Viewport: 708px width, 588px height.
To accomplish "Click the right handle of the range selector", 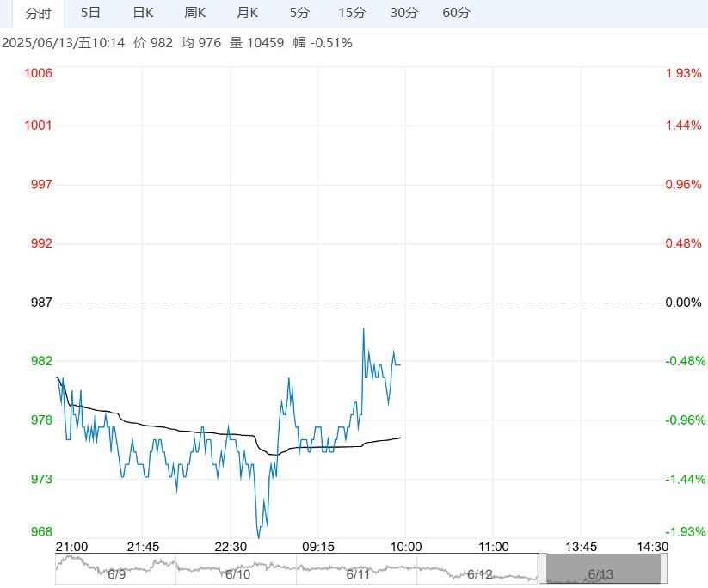I will (x=662, y=569).
